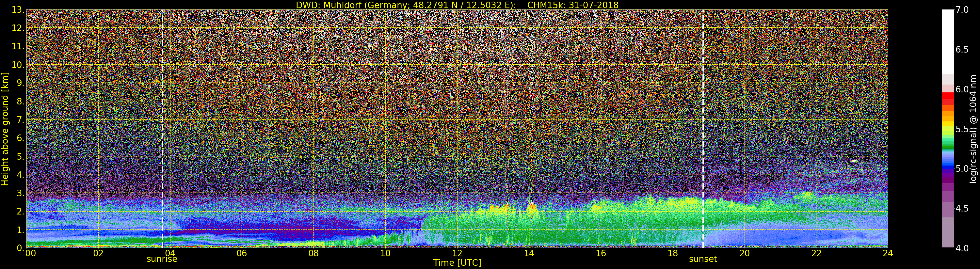Click colorbar tick label "5.0"
This screenshot has width=980, height=269.
click(962, 168)
